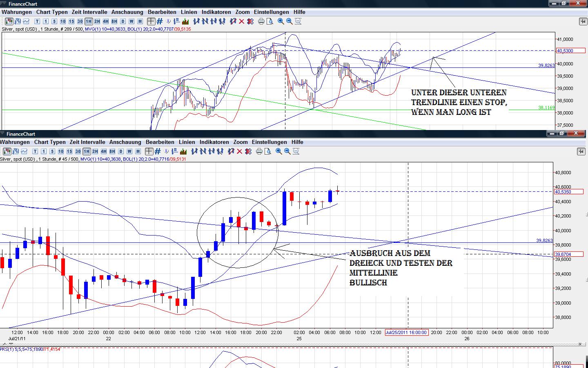Click the Jul/25/2011 16:00:00 time marker
The height and width of the screenshot is (368, 588).
[407, 332]
